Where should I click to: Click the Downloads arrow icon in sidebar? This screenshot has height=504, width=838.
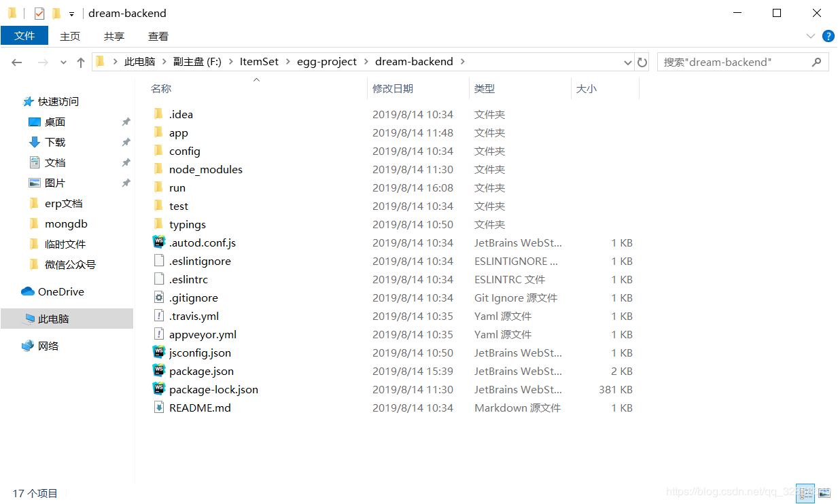tap(35, 142)
